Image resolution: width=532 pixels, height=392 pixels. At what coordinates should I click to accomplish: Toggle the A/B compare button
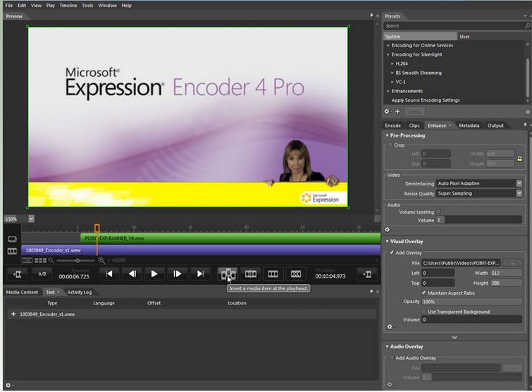[42, 274]
